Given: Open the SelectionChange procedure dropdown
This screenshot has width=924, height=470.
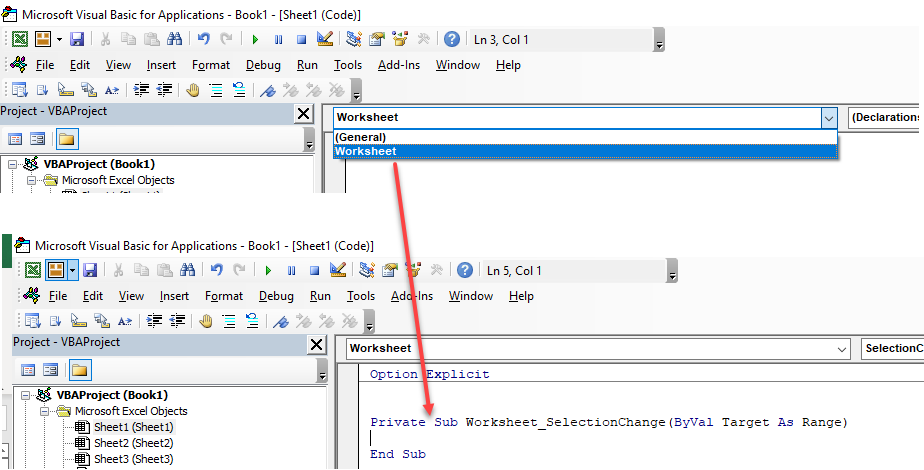Looking at the screenshot, I should (892, 349).
